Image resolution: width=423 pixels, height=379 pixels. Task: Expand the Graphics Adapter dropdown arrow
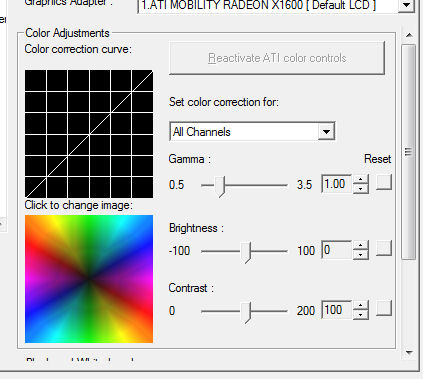pos(406,5)
